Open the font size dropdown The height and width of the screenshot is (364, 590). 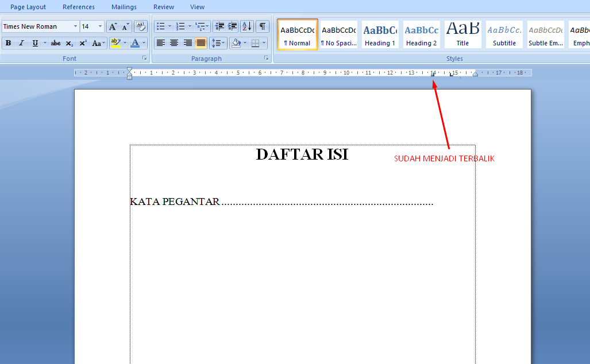pyautogui.click(x=100, y=26)
